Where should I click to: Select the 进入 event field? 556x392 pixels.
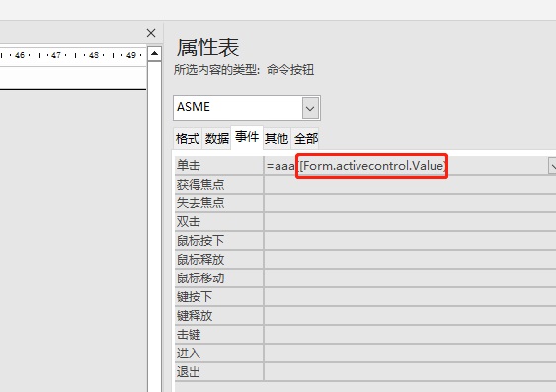pos(410,353)
